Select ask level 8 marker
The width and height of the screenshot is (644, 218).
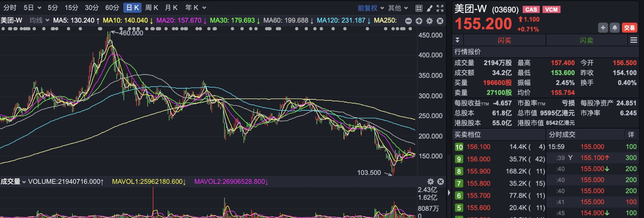coord(459,171)
